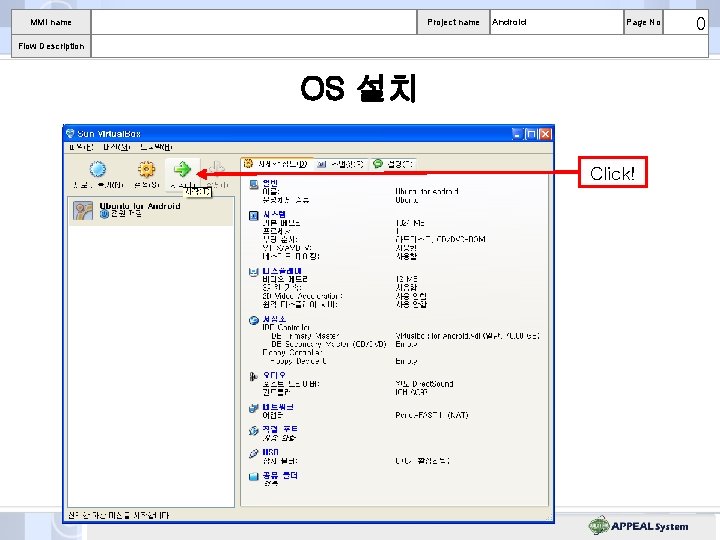Open the System section heading link
This screenshot has height=540, width=720.
point(274,214)
